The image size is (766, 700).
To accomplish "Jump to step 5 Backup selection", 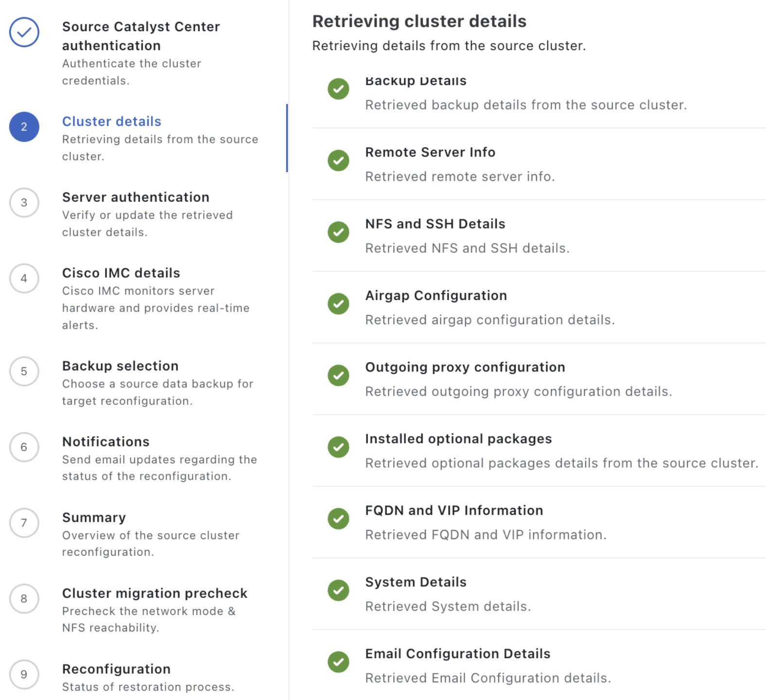I will pyautogui.click(x=24, y=371).
